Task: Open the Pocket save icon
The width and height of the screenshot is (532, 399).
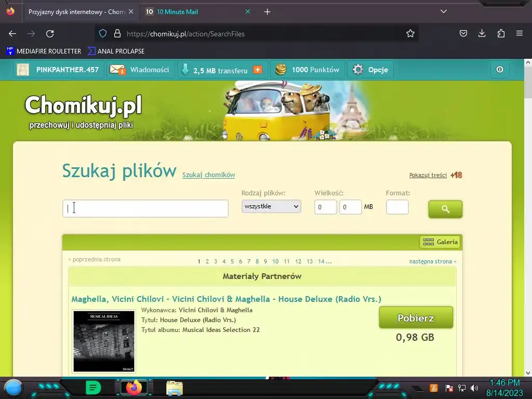Action: coord(463,34)
